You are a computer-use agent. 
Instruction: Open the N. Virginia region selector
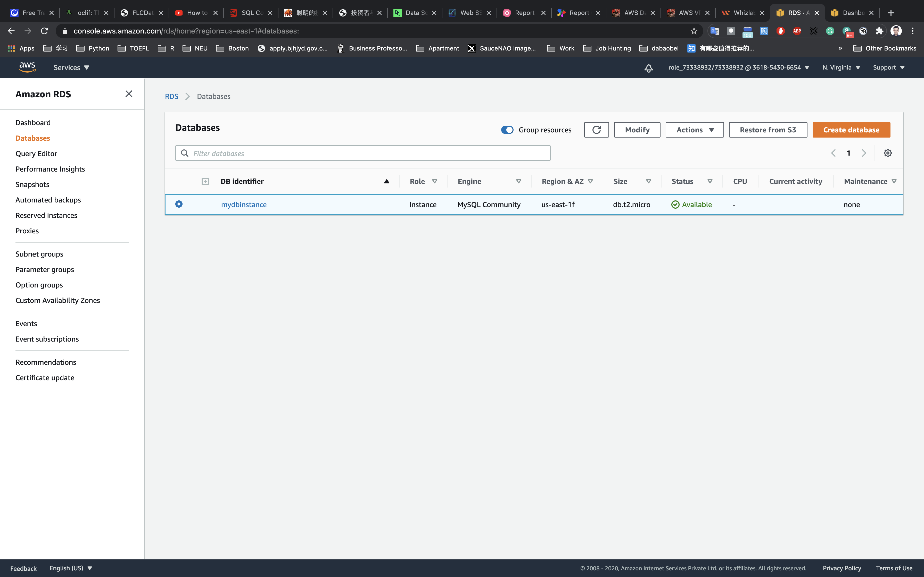pos(841,67)
